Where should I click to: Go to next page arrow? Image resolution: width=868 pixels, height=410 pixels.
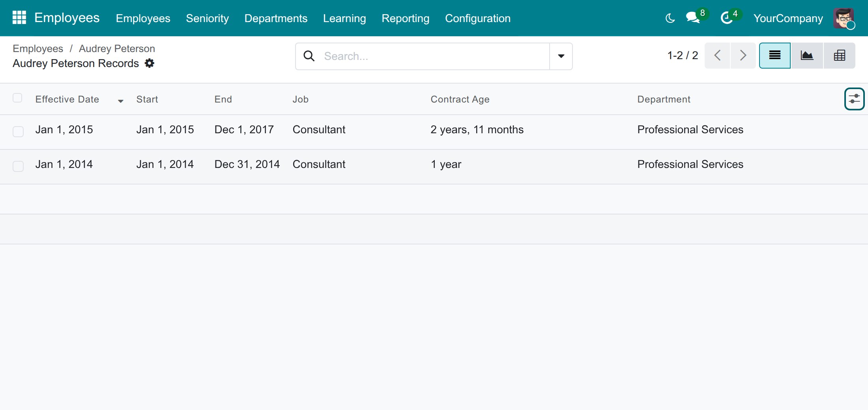[743, 56]
